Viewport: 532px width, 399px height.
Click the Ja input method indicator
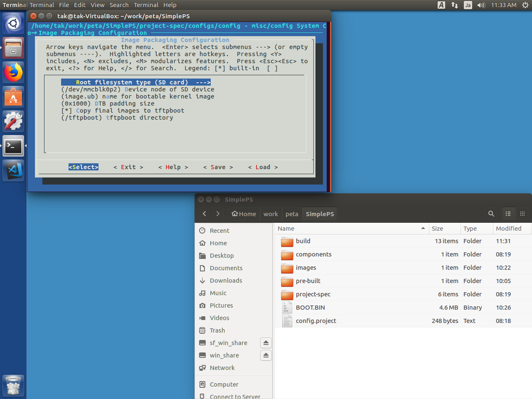pyautogui.click(x=468, y=5)
